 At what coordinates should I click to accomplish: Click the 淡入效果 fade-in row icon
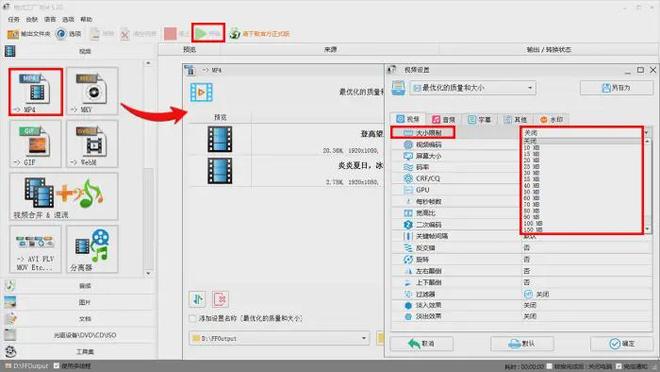tap(408, 305)
